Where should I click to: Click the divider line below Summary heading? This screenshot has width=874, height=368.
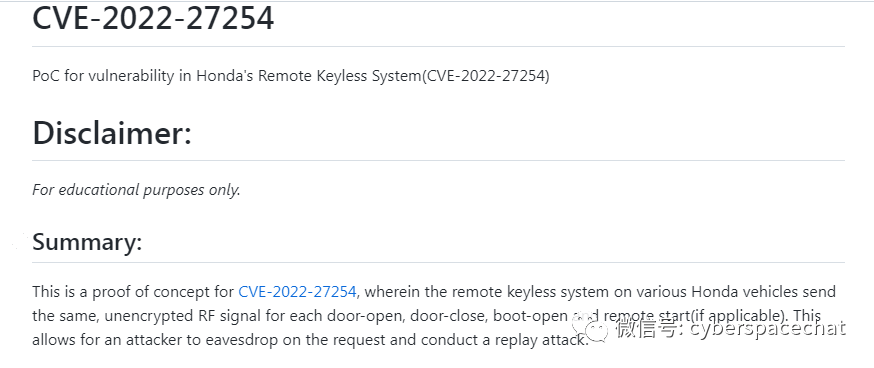pyautogui.click(x=439, y=262)
